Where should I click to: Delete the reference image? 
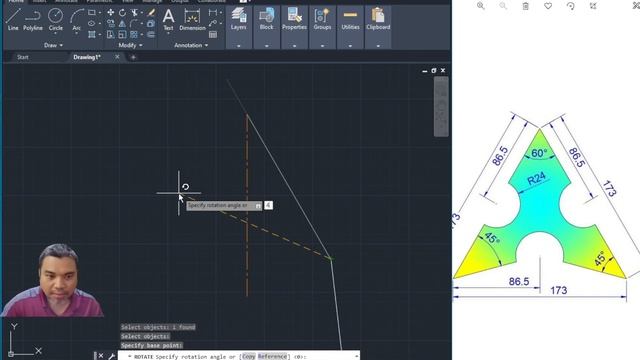tap(526, 6)
